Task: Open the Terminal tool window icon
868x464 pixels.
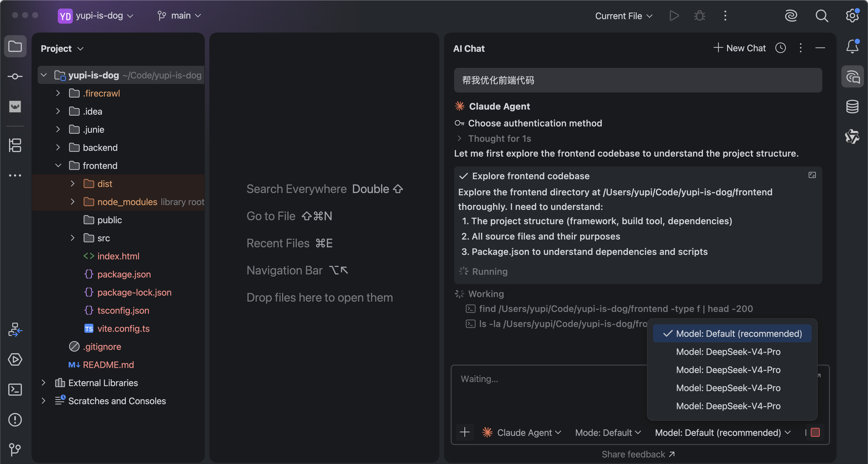Action: [15, 390]
